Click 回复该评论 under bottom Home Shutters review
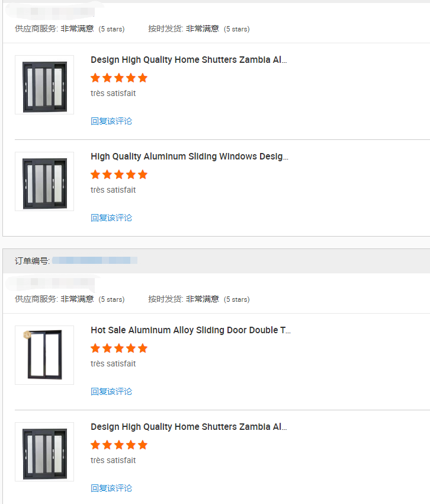The image size is (430, 504). pyautogui.click(x=111, y=488)
